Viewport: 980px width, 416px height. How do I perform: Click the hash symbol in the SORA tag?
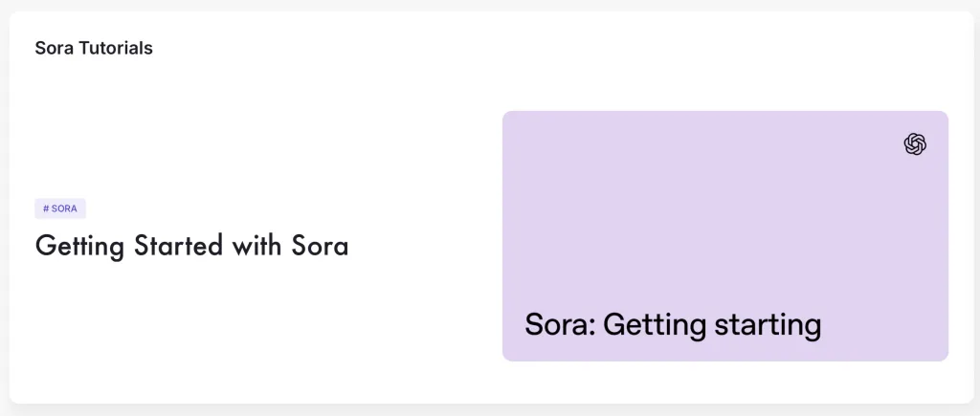click(46, 208)
